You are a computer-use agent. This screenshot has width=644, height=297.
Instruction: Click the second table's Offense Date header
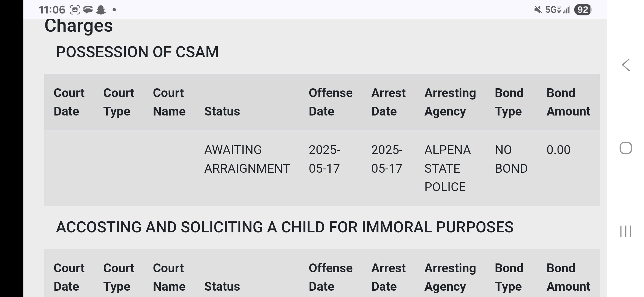point(330,277)
